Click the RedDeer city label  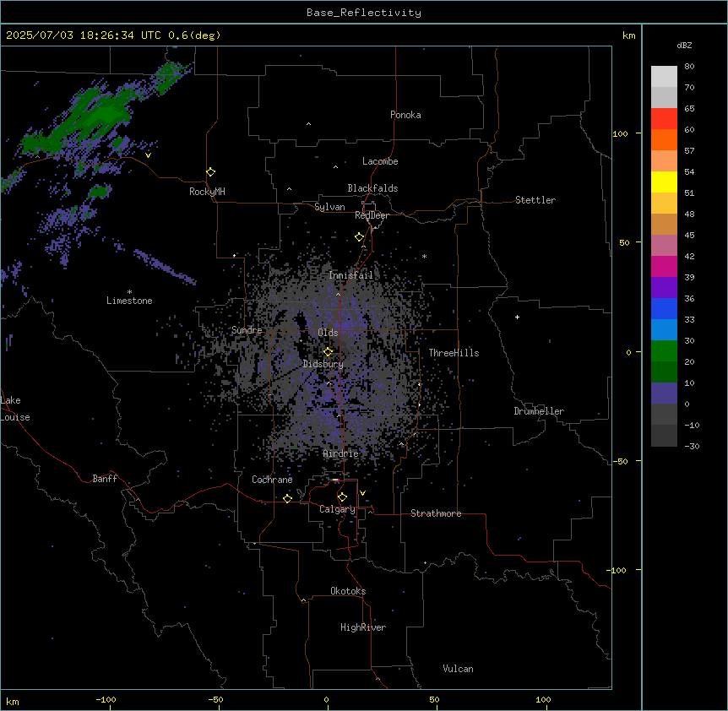(x=372, y=215)
